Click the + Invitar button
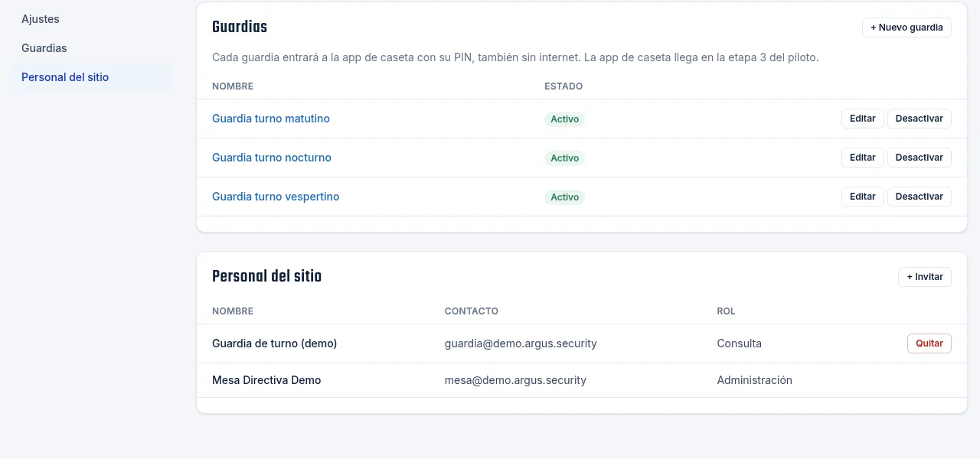 click(925, 277)
